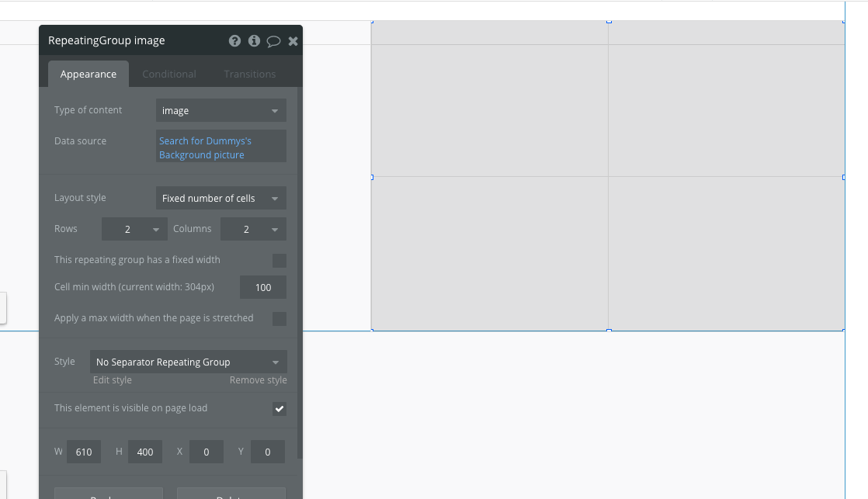Image resolution: width=868 pixels, height=499 pixels.
Task: Edit the Search for Dummys's data source
Action: [220, 147]
